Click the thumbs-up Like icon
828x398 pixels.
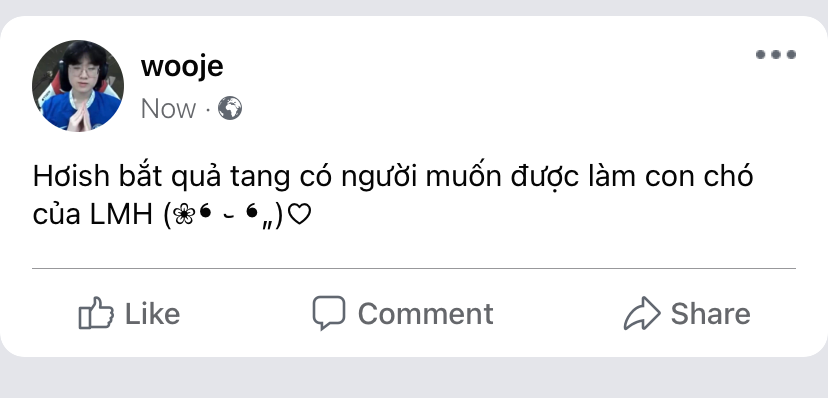click(96, 313)
